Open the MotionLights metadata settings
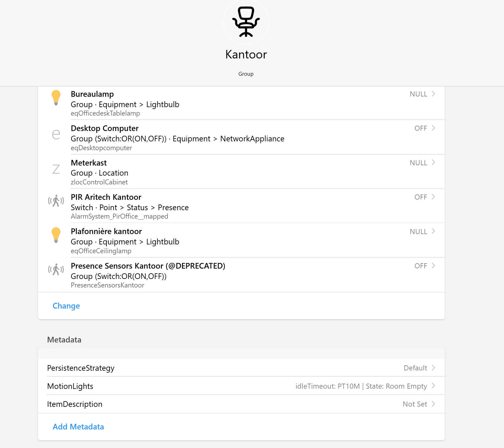Screen dimensions: 504x448 click(70, 386)
